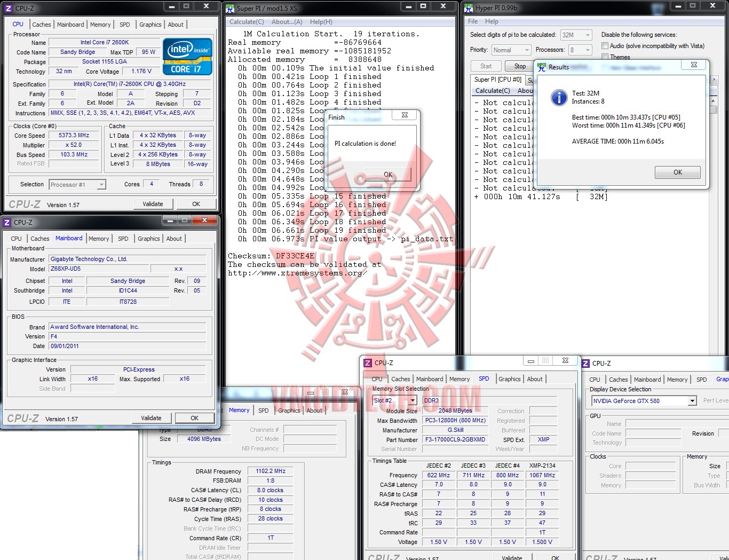Image resolution: width=729 pixels, height=560 pixels.
Task: Open the Calculate(C) menu in Super PI mod1.5 XS
Action: [247, 22]
